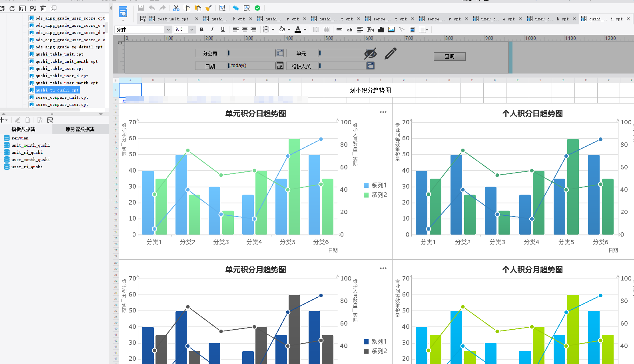Click the refresh icon in file panel
The width and height of the screenshot is (634, 364).
point(12,8)
